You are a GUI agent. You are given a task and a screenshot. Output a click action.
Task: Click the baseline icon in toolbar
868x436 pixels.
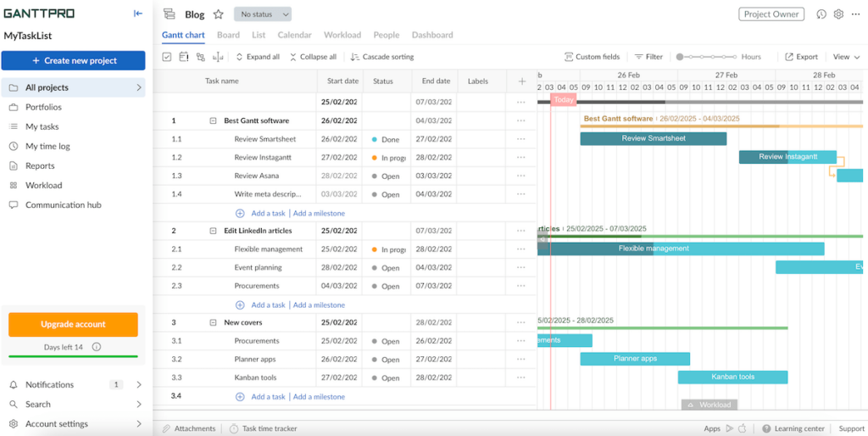218,57
